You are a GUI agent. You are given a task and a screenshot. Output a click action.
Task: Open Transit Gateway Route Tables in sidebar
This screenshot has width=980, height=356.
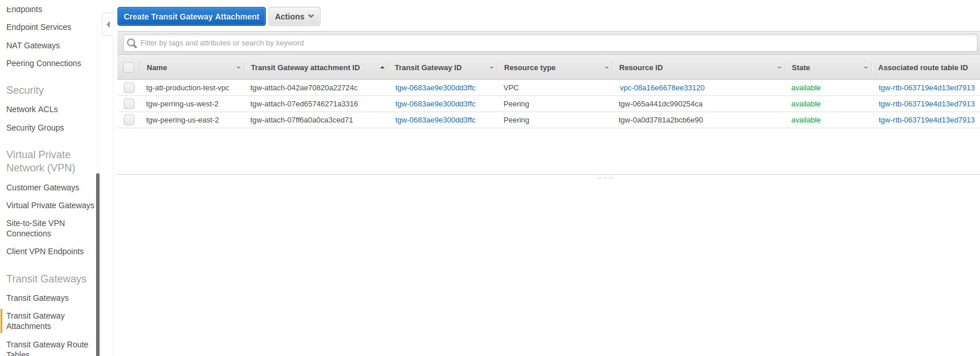pos(47,349)
